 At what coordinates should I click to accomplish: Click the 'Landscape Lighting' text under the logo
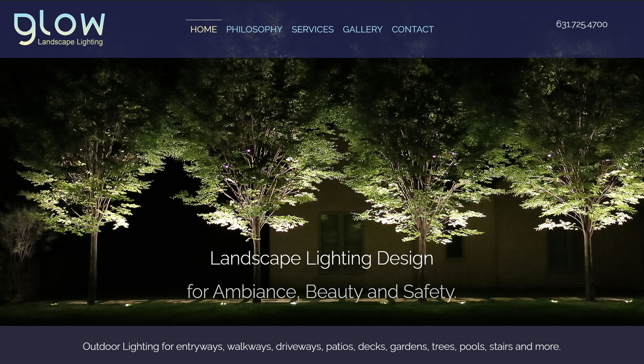pyautogui.click(x=70, y=42)
